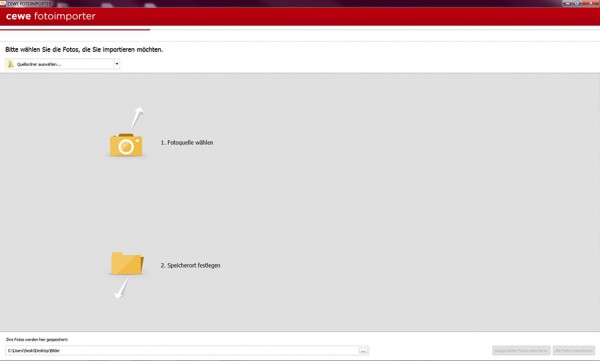Viewport: 600px width, 361px height.
Task: Click the white arrow pointing down below folder
Action: (x=122, y=289)
